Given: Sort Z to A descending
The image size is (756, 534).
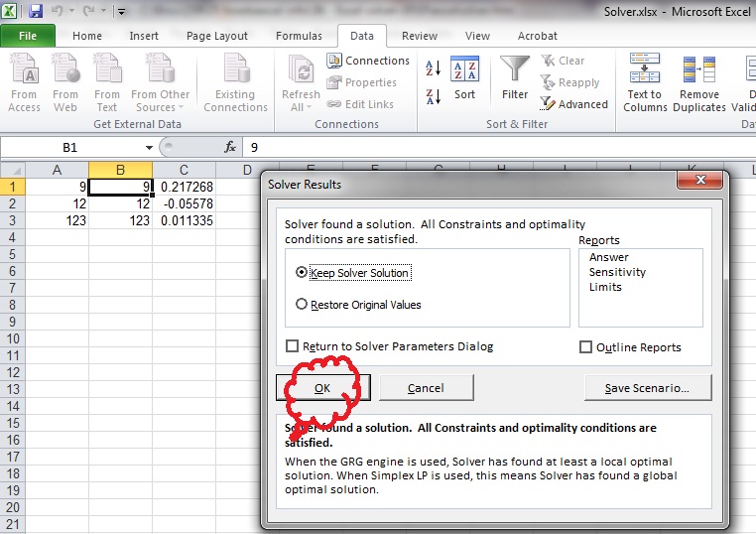Looking at the screenshot, I should point(433,96).
